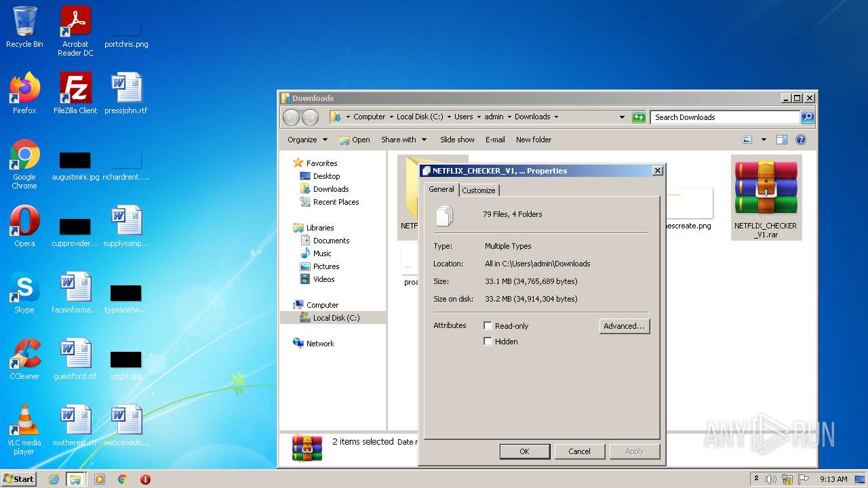
Task: Select Network in the navigation pane
Action: tap(313, 344)
